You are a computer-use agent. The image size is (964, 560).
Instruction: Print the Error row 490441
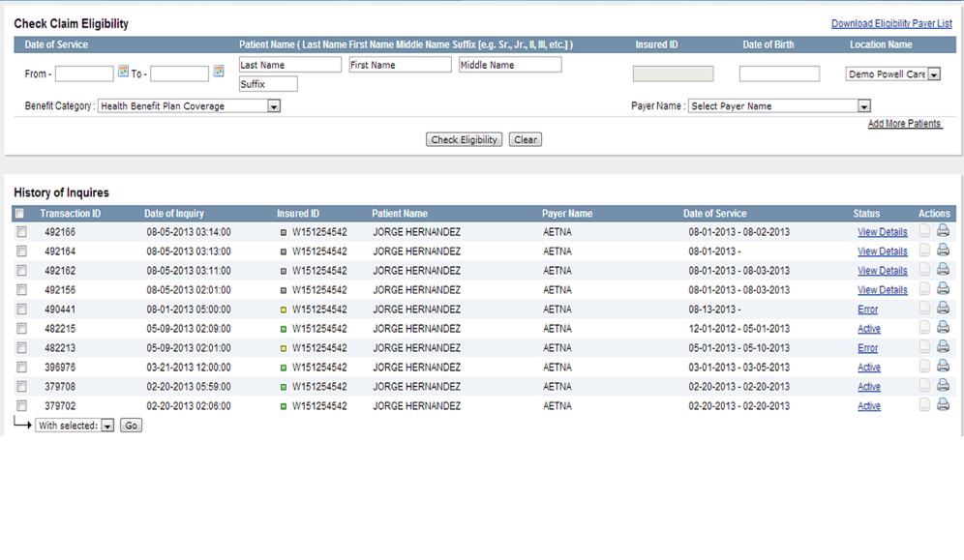pyautogui.click(x=943, y=309)
